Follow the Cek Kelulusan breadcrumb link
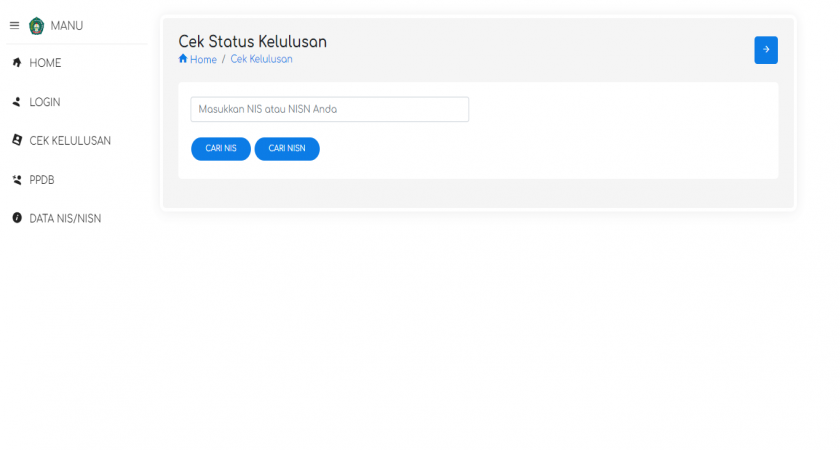The height and width of the screenshot is (450, 840). (x=261, y=59)
